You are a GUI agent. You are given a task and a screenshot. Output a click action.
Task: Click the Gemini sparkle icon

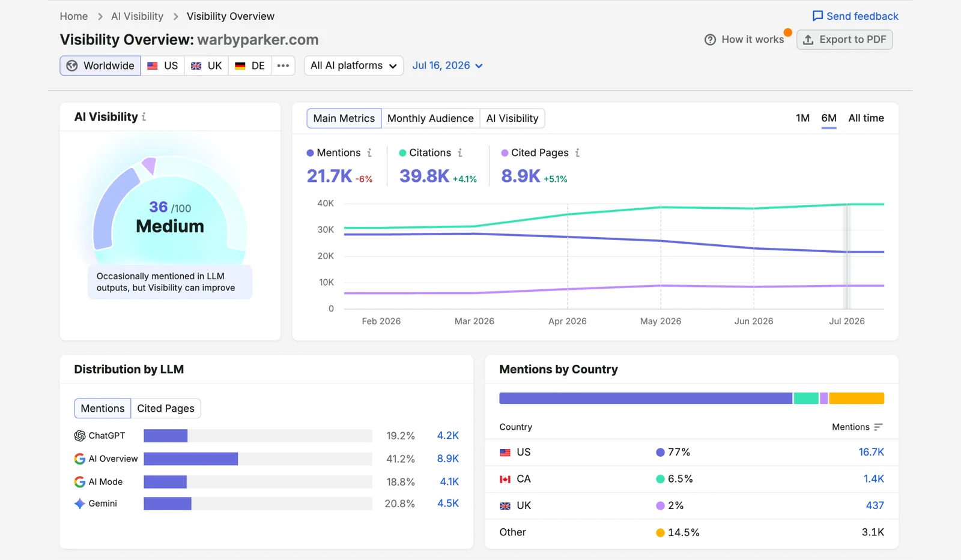[79, 504]
